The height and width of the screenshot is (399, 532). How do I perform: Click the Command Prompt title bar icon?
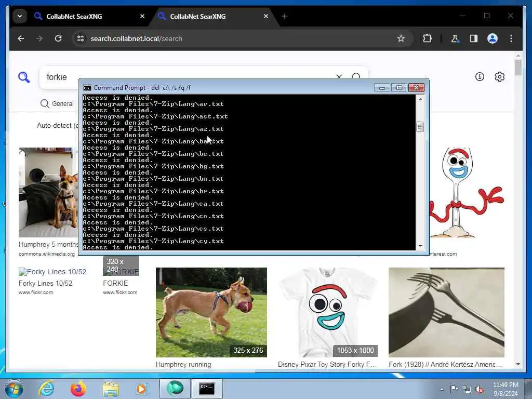point(87,88)
